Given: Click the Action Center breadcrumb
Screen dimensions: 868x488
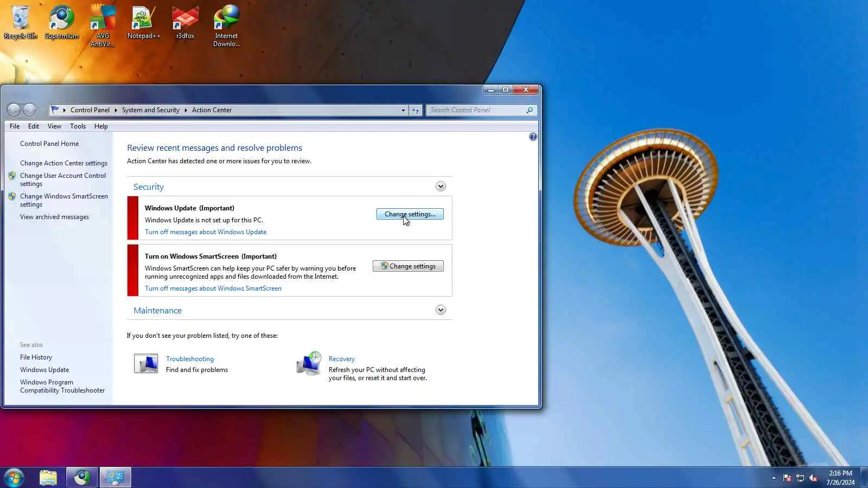Looking at the screenshot, I should (212, 110).
